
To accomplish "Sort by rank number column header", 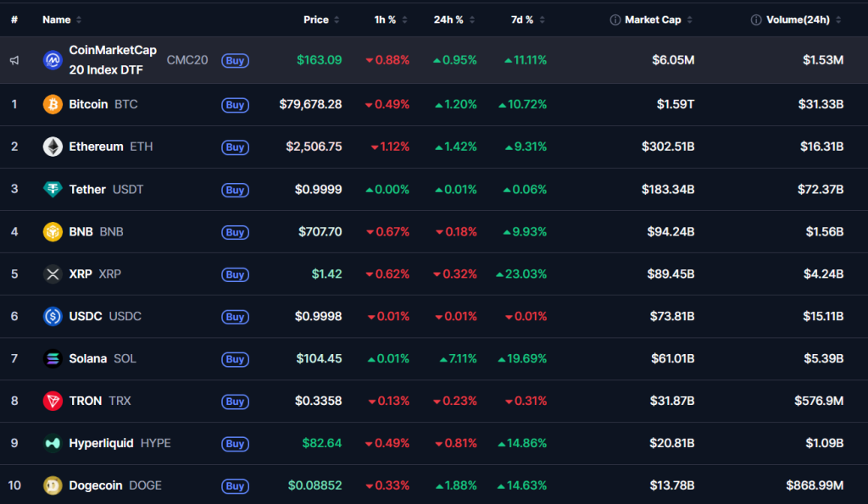I will pos(14,20).
